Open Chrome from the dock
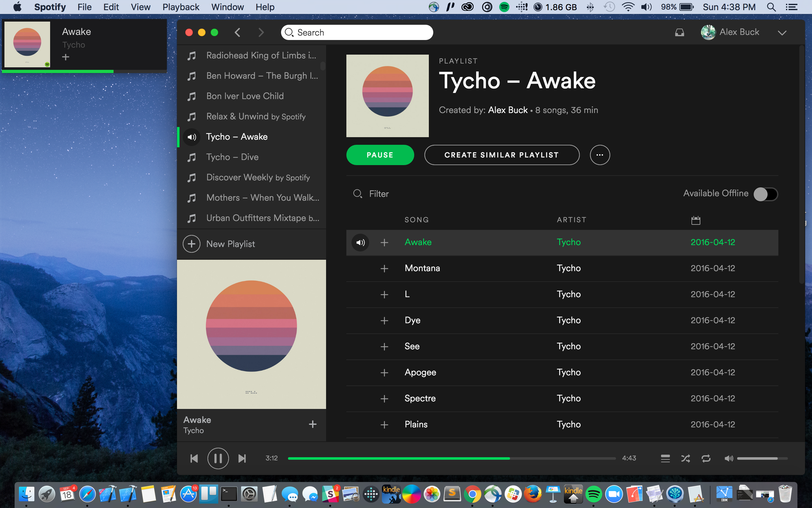 point(472,494)
